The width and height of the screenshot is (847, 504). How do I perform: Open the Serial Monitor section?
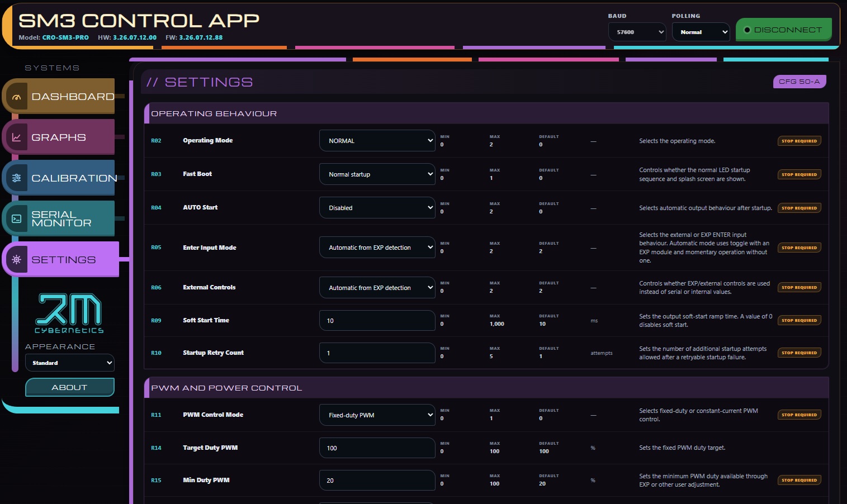(60, 219)
